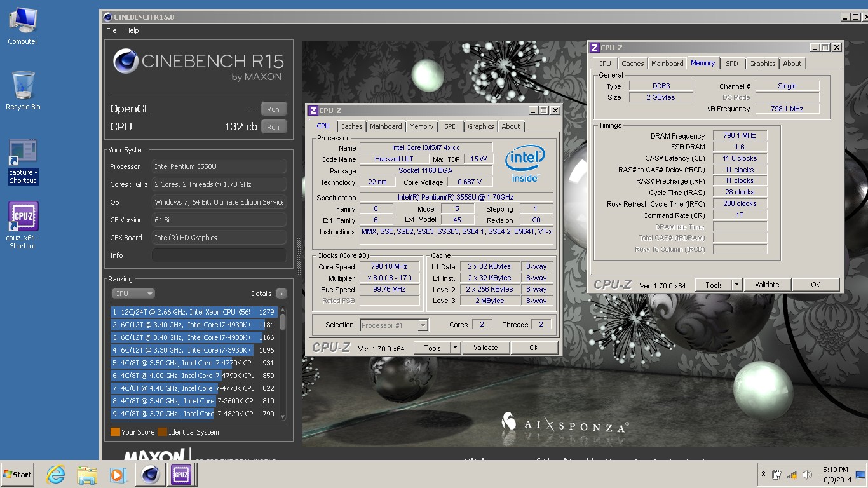Select ranking entry i7-3930K score 1096
868x488 pixels.
point(194,350)
